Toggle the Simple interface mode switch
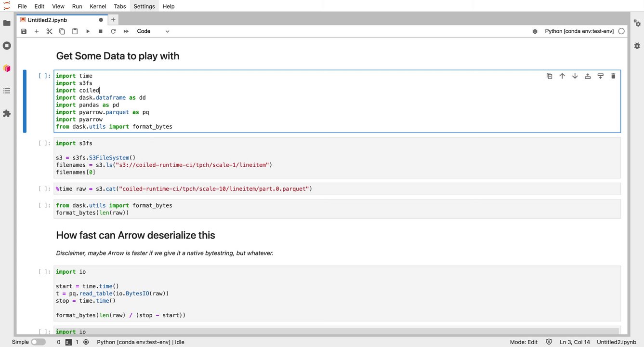 tap(38, 342)
